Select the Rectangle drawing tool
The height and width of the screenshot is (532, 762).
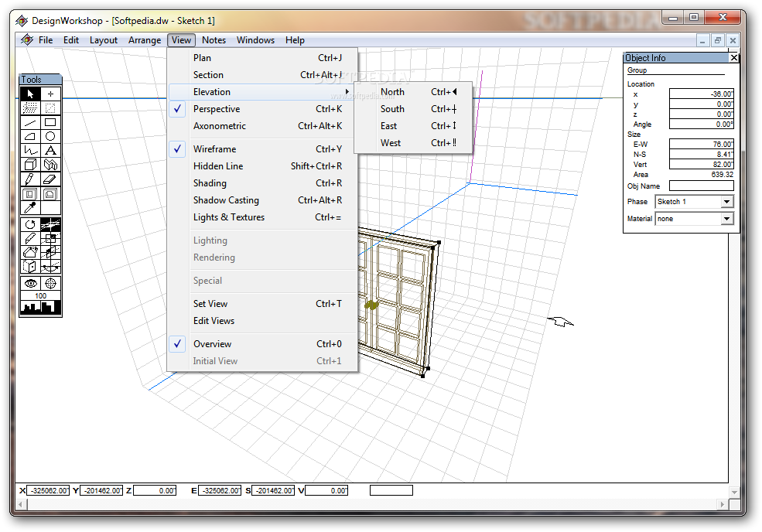pyautogui.click(x=50, y=122)
